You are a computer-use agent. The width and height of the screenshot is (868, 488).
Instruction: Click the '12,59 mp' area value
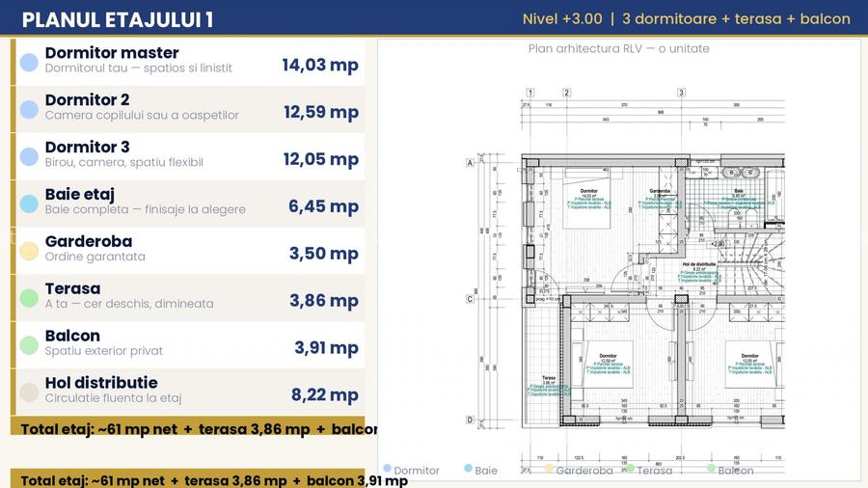[x=321, y=112]
